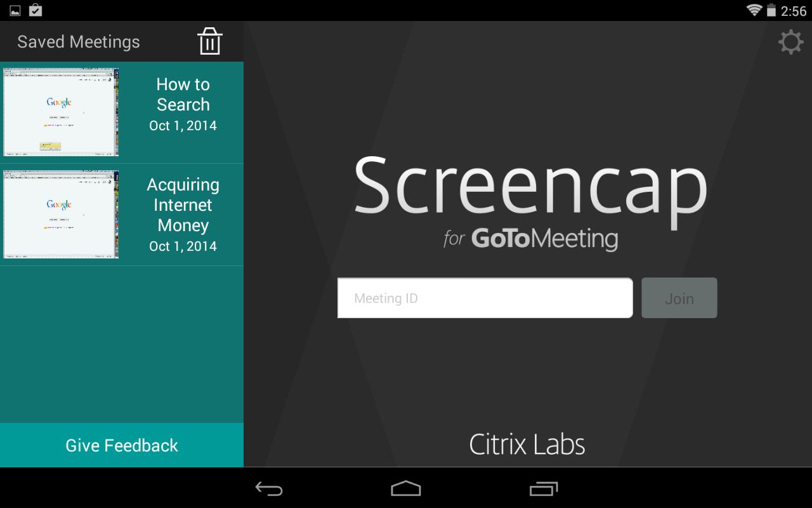Viewport: 812px width, 508px height.
Task: Open the Give Feedback screen
Action: [x=122, y=445]
